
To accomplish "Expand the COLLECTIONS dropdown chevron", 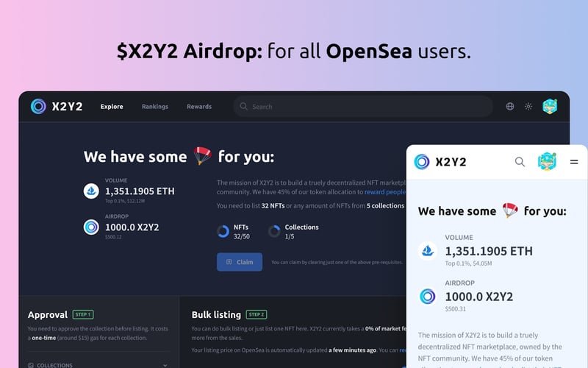I will tap(165, 365).
